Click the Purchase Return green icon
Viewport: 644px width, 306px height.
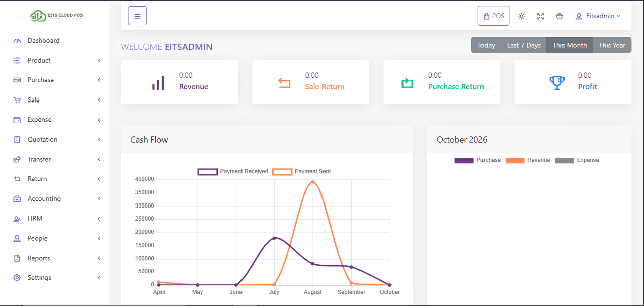407,83
